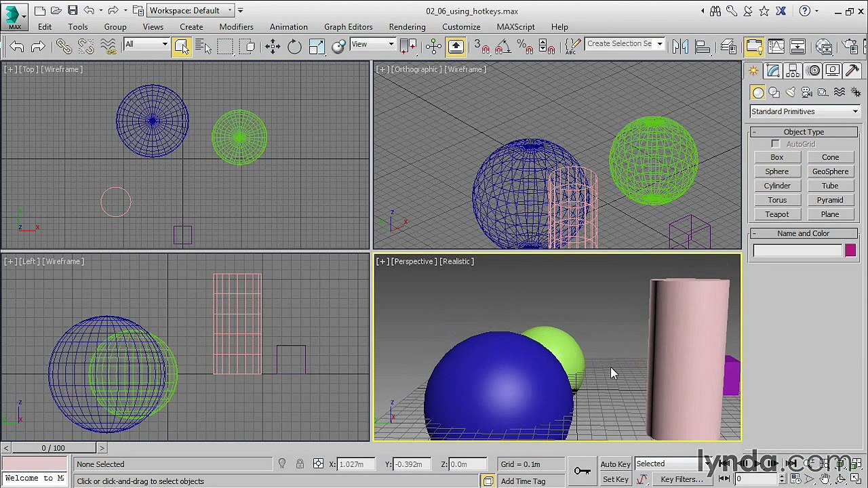Click the Set Keys large key icon
The height and width of the screenshot is (488, 868).
click(x=582, y=471)
